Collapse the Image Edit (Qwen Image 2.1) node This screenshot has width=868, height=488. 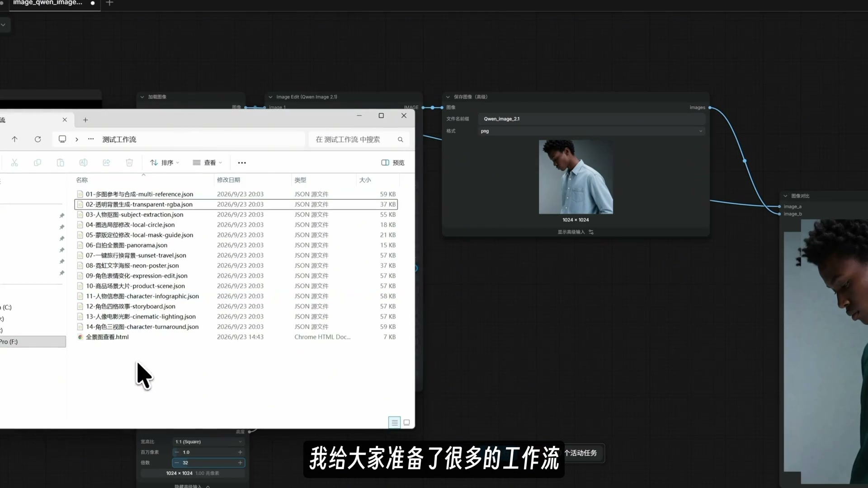point(271,97)
